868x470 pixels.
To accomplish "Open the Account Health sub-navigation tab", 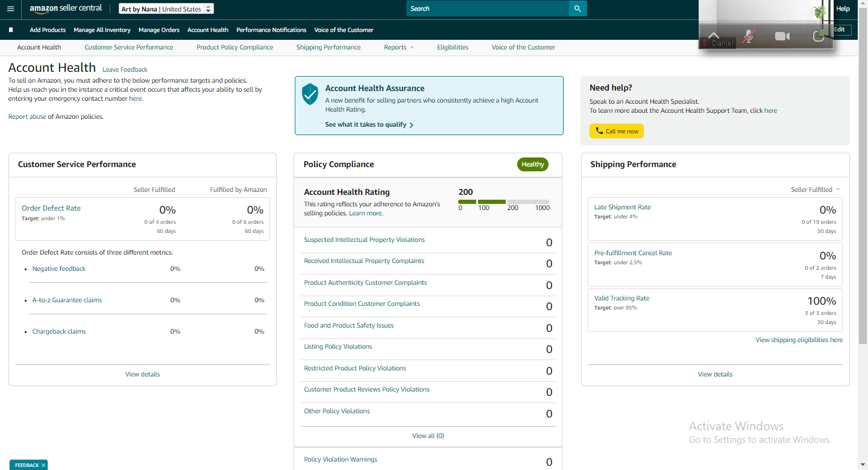I will pos(39,47).
